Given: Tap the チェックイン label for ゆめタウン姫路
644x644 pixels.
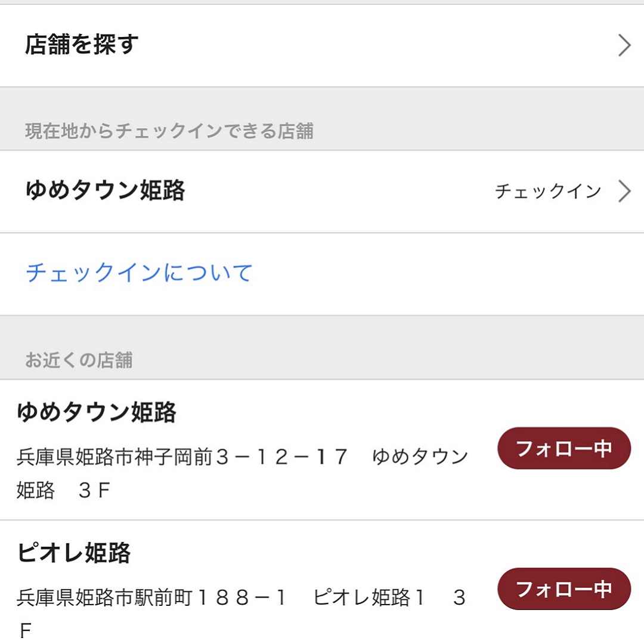Looking at the screenshot, I should [x=549, y=191].
